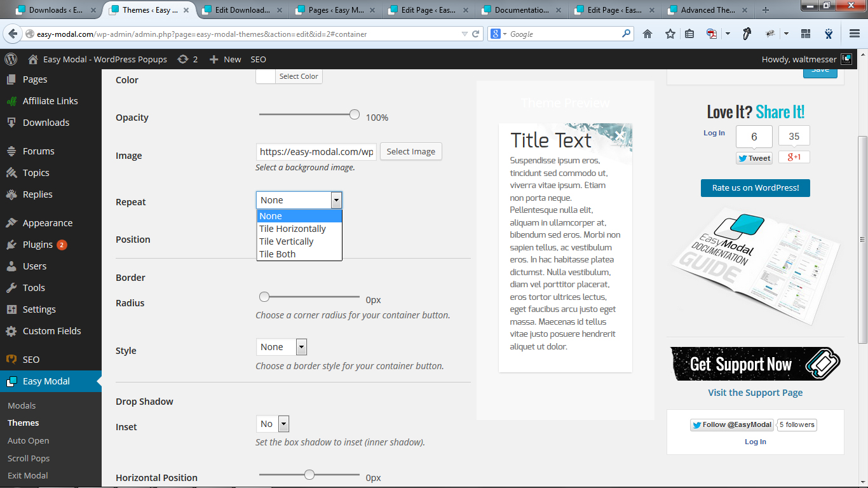This screenshot has height=488, width=868.
Task: Choose Tile Both option
Action: [x=299, y=254]
